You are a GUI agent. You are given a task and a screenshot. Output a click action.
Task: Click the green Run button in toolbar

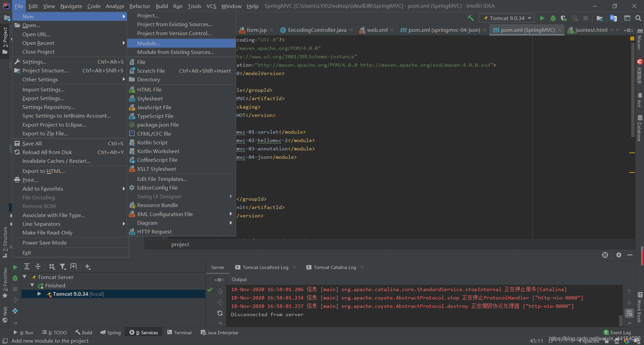point(542,18)
